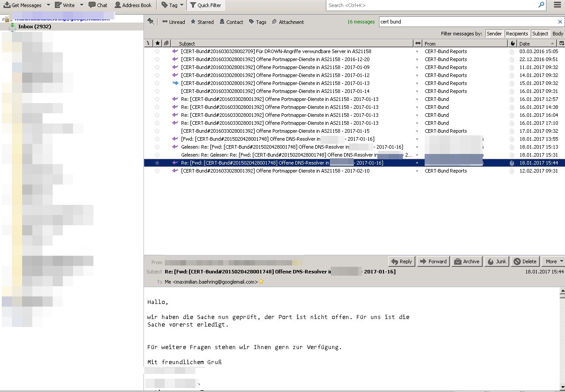This screenshot has height=392, width=565.
Task: Sort messages by attachment column icon
Action: coord(166,43)
